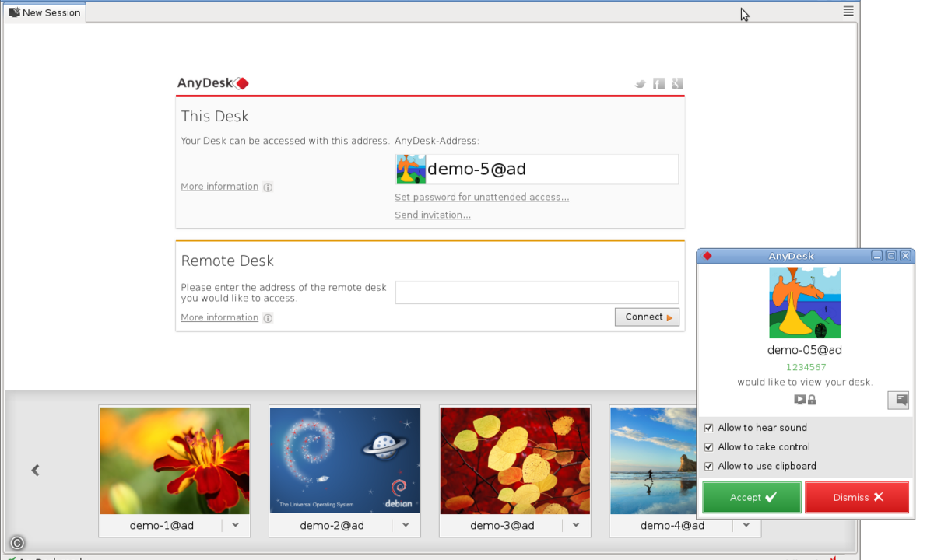Minimize the AnyDesk request popup
Screen dimensions: 934x560
[877, 256]
